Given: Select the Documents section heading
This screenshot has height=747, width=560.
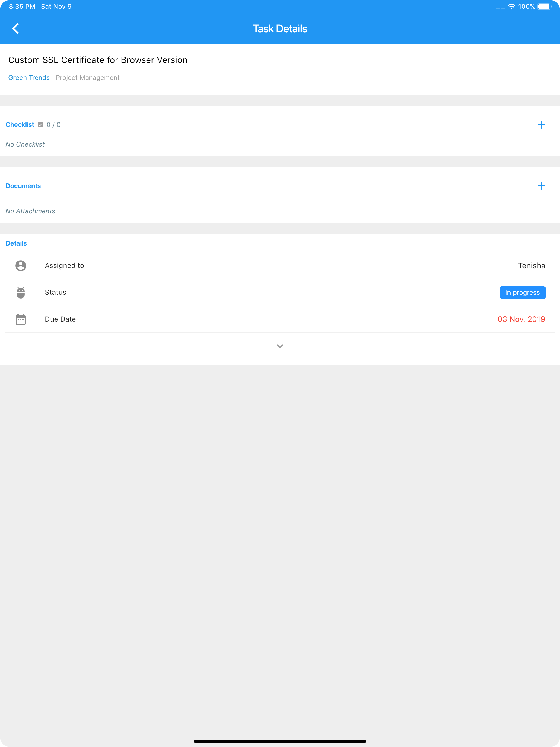Looking at the screenshot, I should pos(23,186).
